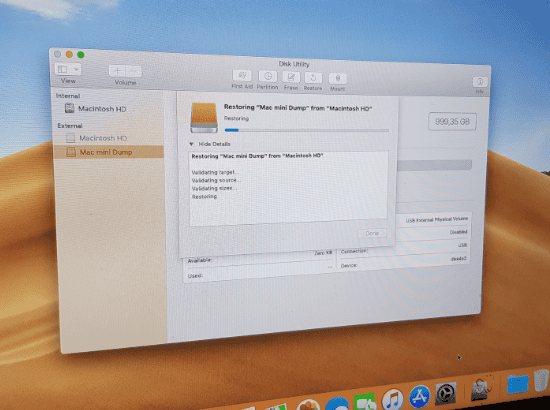Choose the Restore toolbar icon
Image resolution: width=550 pixels, height=410 pixels.
(313, 78)
